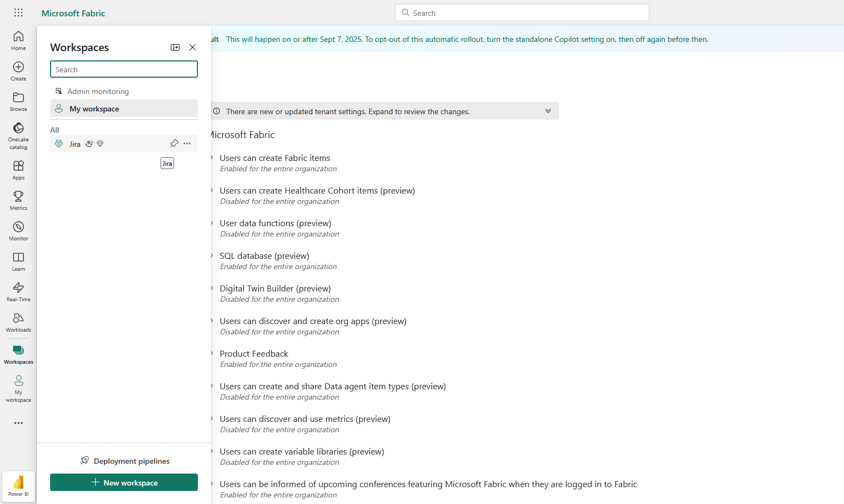Click the New workspace button
The image size is (844, 504).
click(124, 483)
